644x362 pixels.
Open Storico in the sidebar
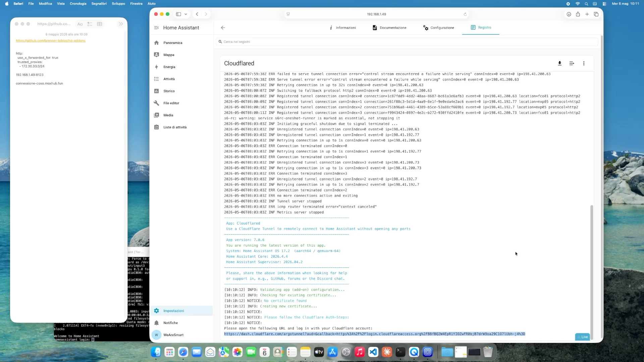coord(181,91)
